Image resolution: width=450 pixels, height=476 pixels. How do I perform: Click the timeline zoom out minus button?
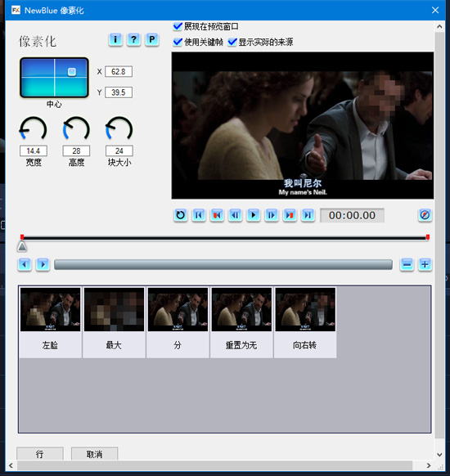coord(407,264)
